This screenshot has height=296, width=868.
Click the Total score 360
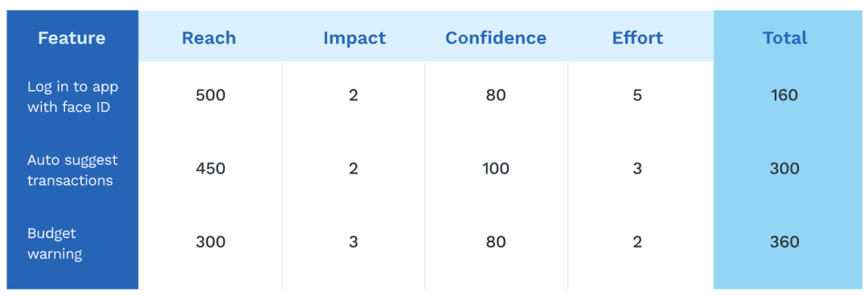784,242
